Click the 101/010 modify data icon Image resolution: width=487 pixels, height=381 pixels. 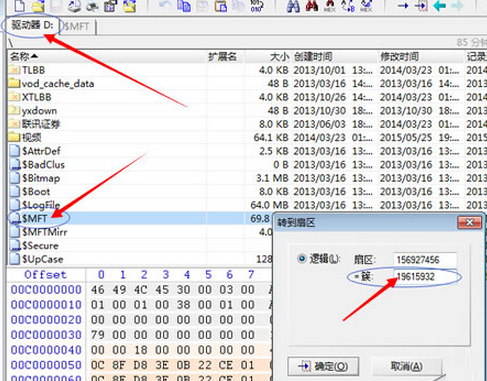256,6
